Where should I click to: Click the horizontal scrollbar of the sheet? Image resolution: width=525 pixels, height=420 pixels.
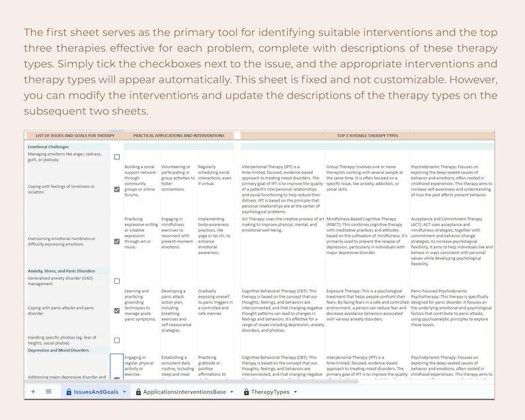[192, 382]
